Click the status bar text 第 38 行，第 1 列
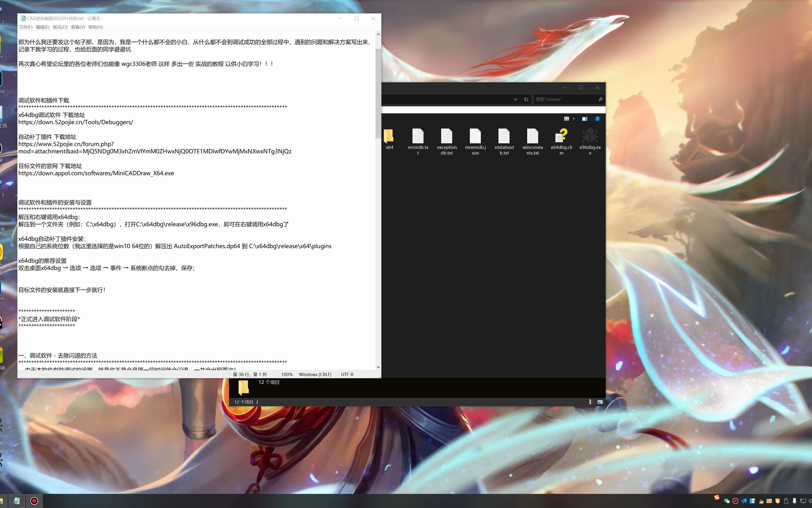This screenshot has height=508, width=812. (250, 374)
